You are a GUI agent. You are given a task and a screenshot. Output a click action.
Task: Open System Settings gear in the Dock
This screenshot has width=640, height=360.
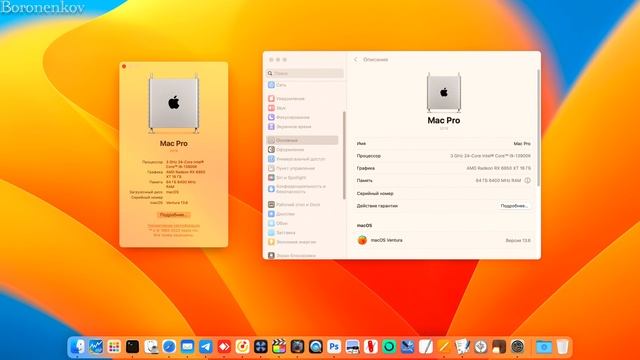[518, 347]
